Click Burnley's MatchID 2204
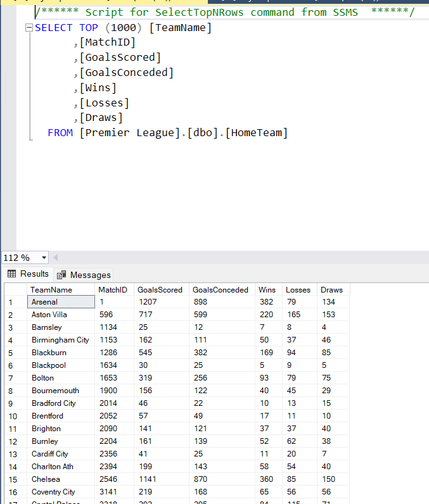Screen dimensions: 429x504 point(114,441)
